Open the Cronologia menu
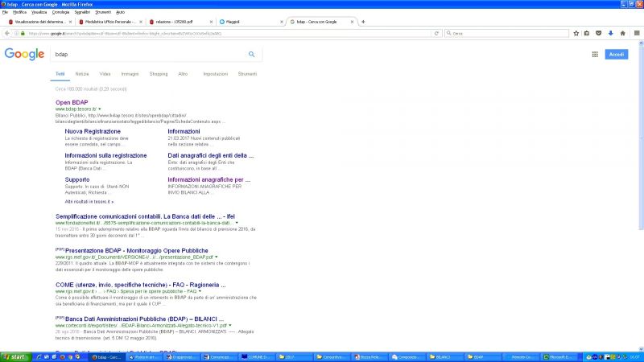This screenshot has width=644, height=362. tap(61, 12)
